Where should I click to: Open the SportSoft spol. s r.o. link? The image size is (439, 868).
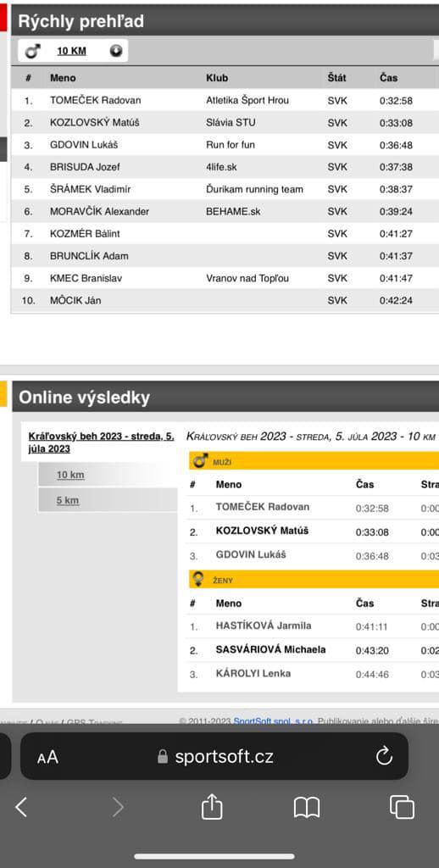(x=273, y=721)
